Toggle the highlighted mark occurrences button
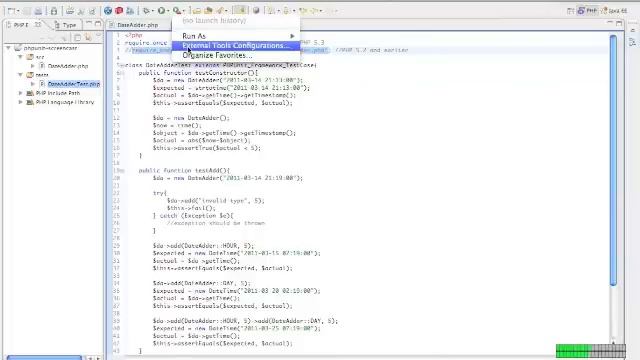Viewport: 640px width, 360px height. [240, 11]
